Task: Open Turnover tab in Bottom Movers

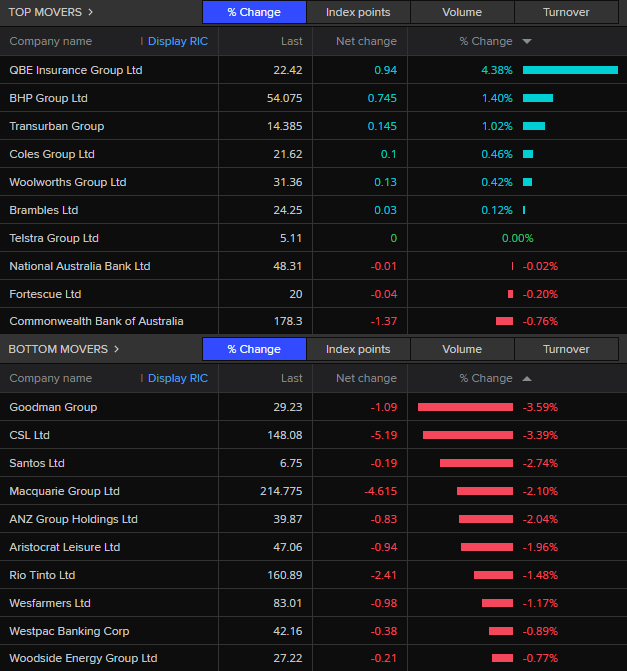Action: coord(566,349)
